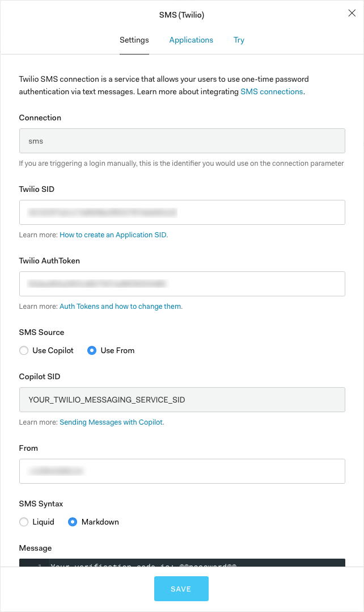The image size is (364, 612).
Task: Select the Use From radio option
Action: 92,350
